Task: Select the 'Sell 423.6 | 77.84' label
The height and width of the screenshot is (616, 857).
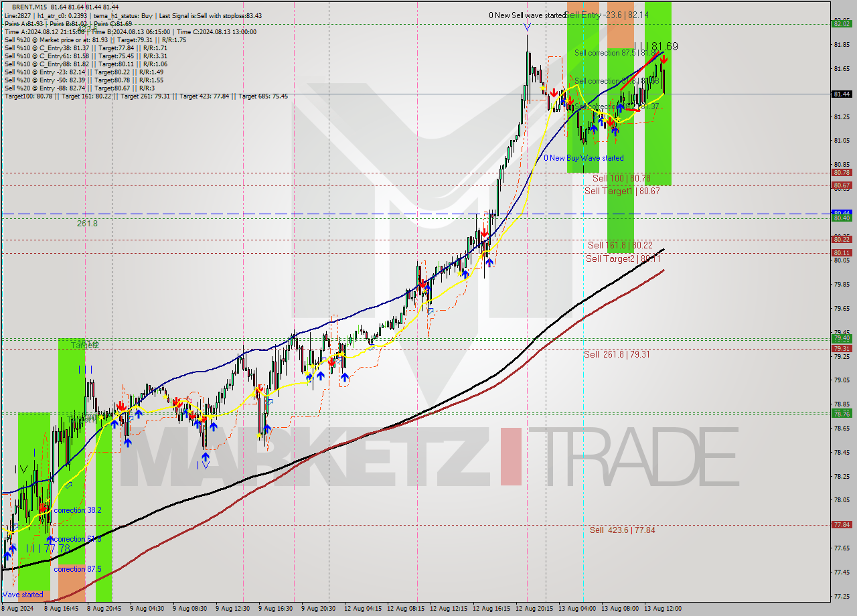Action: click(622, 530)
